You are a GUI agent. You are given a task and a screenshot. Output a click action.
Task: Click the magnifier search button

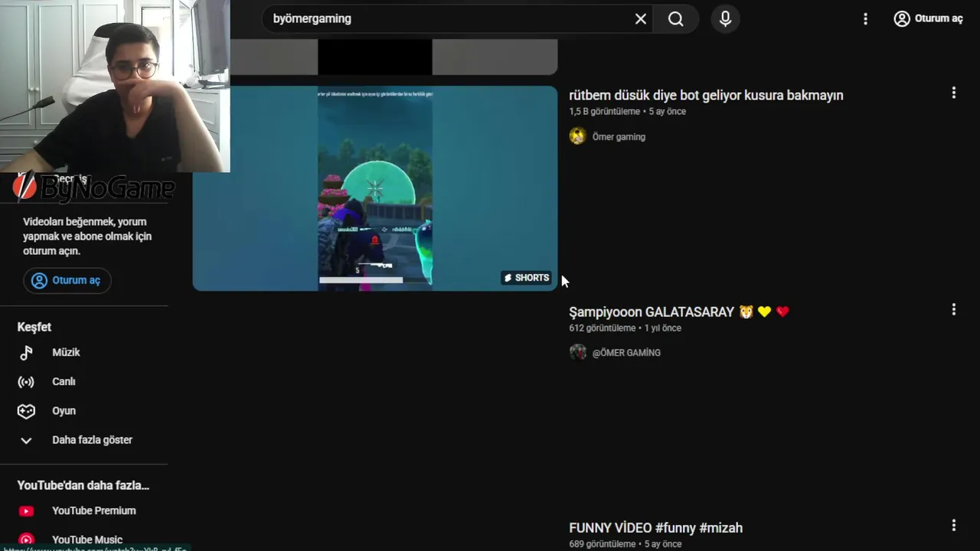675,18
